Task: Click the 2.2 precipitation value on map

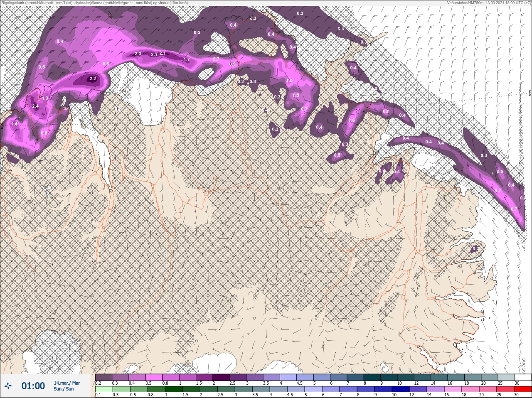Action: point(93,79)
